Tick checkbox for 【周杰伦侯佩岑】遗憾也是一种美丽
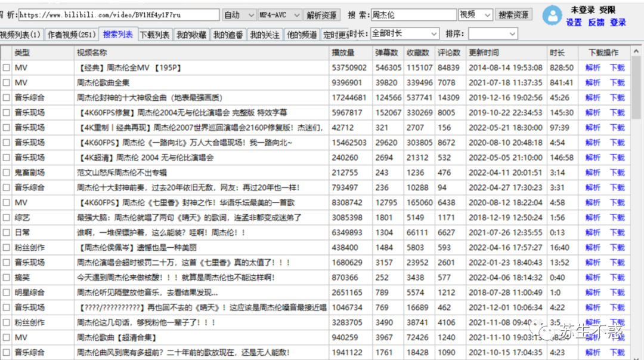The width and height of the screenshot is (644, 360). [x=6, y=248]
